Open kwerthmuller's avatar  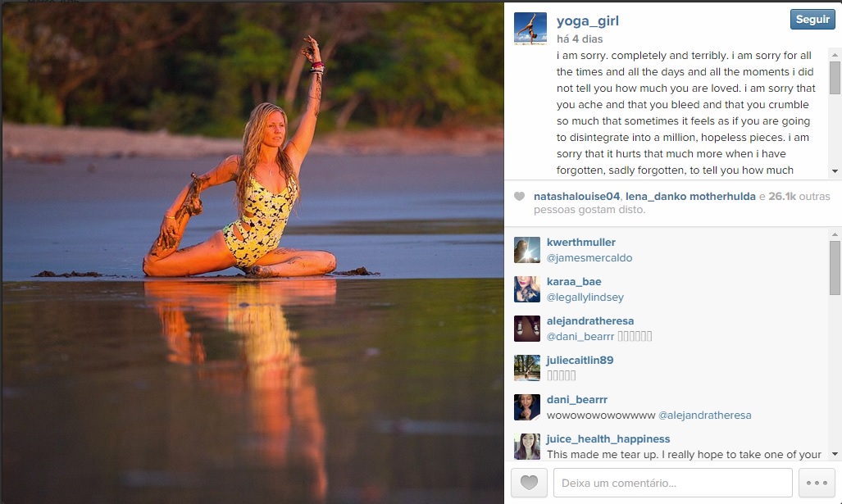527,250
